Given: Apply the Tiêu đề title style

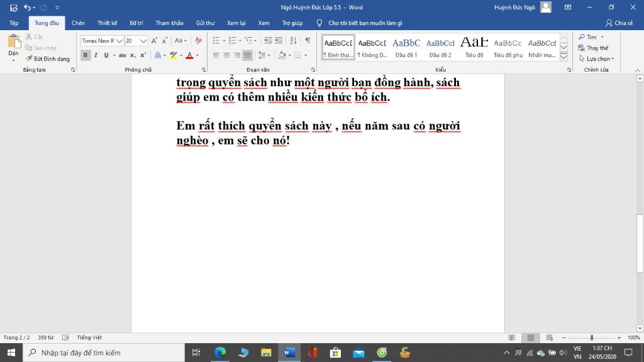Looking at the screenshot, I should [474, 47].
